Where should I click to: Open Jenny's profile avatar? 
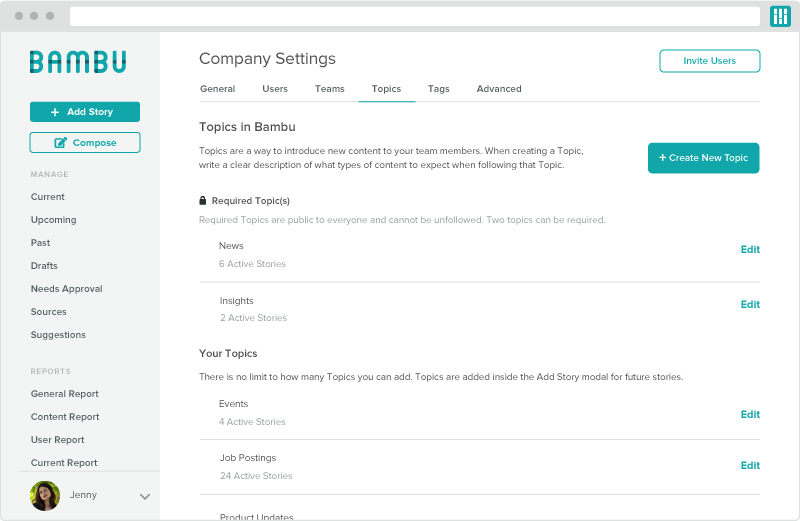pyautogui.click(x=45, y=495)
